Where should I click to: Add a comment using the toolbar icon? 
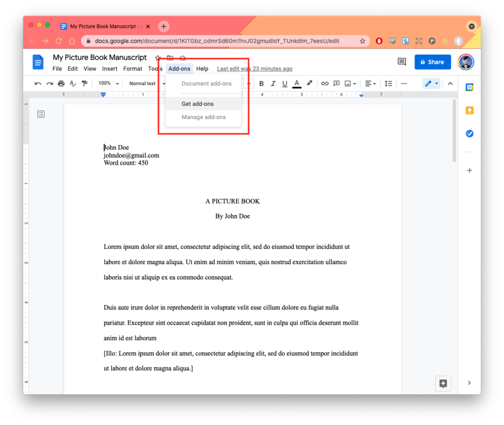coord(336,83)
